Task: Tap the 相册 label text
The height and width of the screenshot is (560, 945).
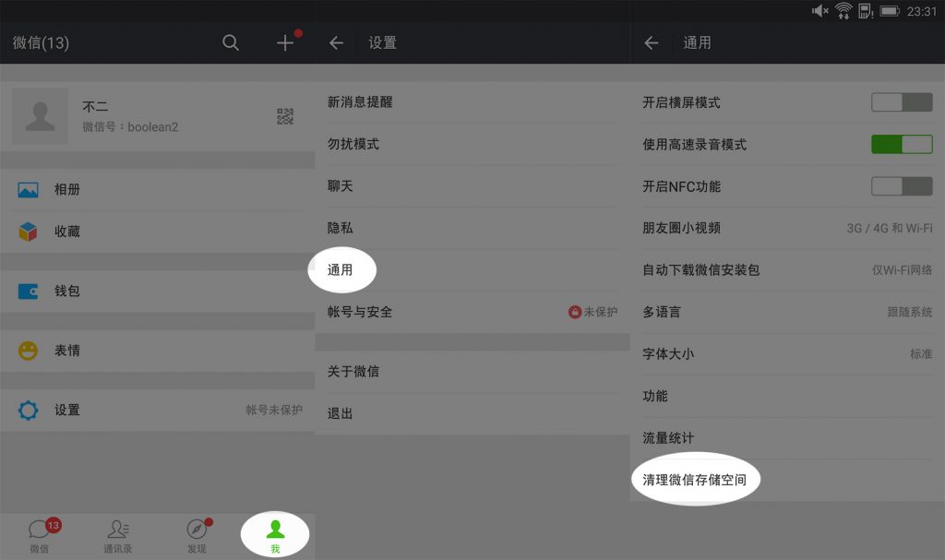Action: click(x=67, y=190)
